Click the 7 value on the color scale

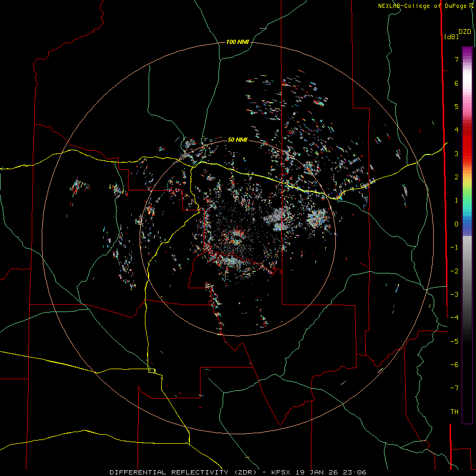pyautogui.click(x=456, y=59)
